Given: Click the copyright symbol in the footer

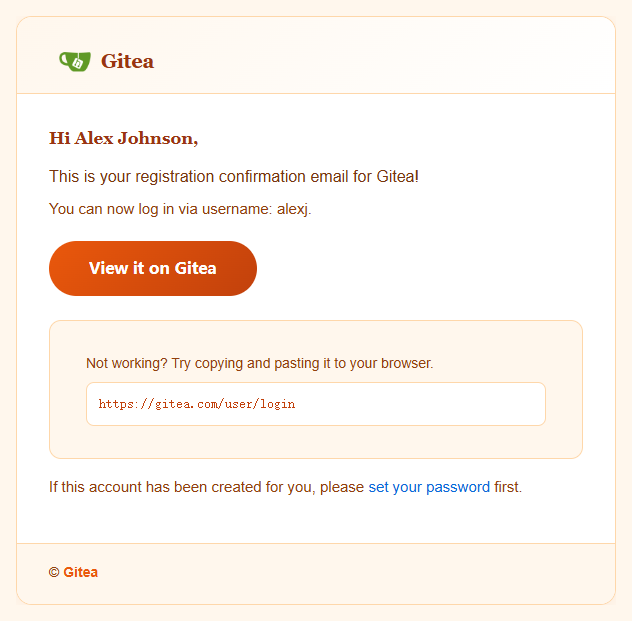Looking at the screenshot, I should (54, 572).
